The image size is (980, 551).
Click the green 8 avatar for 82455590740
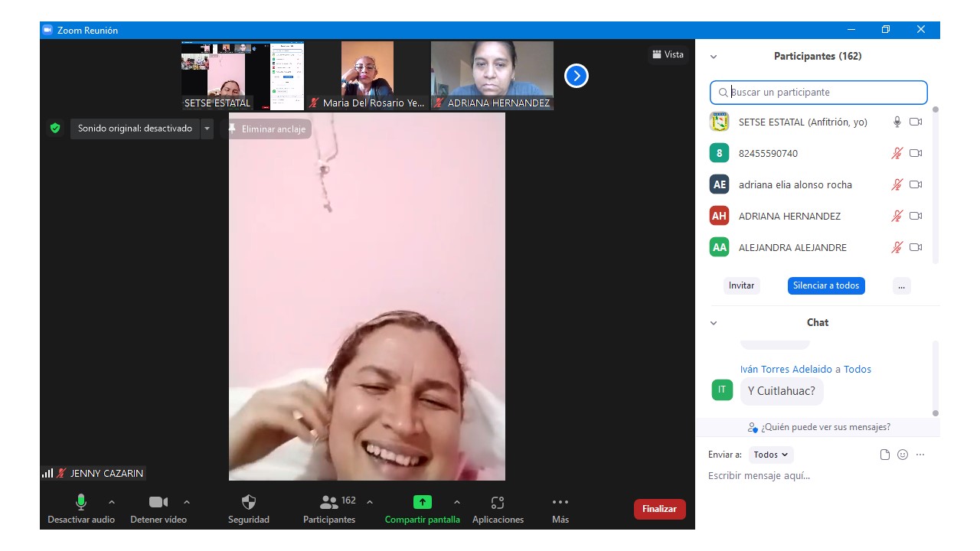719,153
